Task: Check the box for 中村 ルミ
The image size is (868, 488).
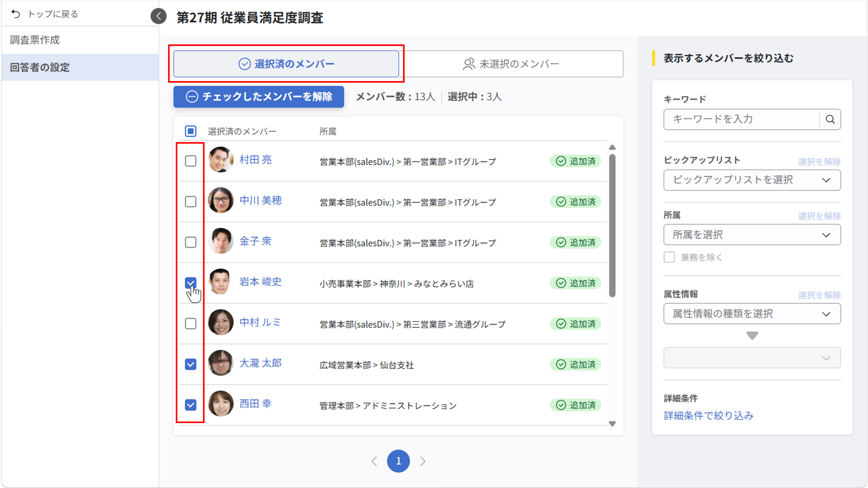Action: (191, 324)
